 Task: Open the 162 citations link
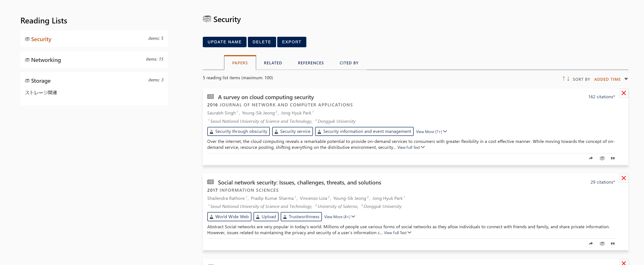pyautogui.click(x=601, y=97)
